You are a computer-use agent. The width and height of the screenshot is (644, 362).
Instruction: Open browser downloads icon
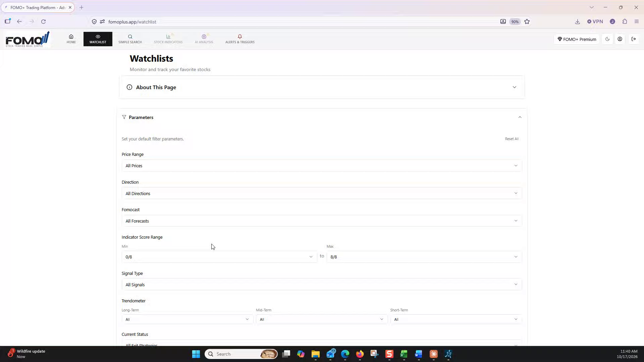[x=577, y=22]
